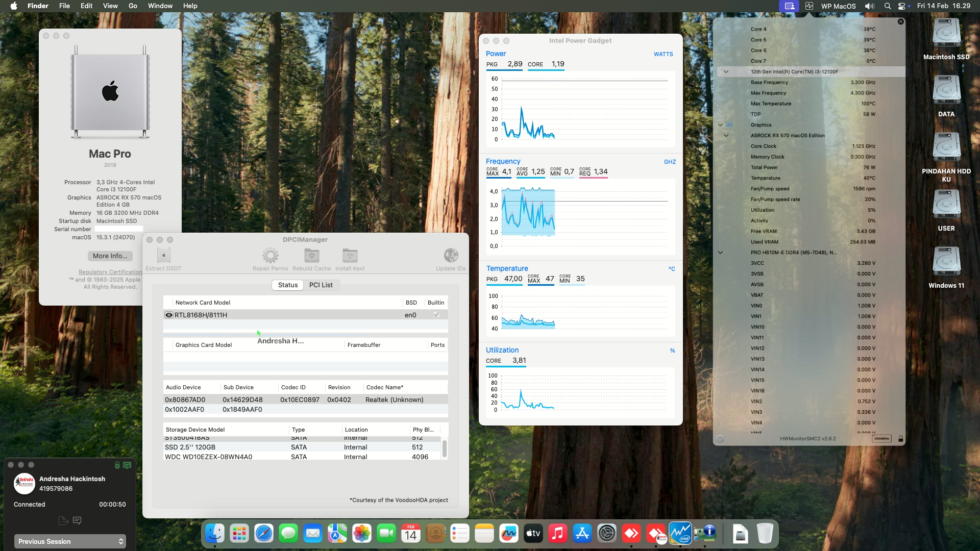Open the Window menu
This screenshot has height=551, width=980.
coord(160,6)
